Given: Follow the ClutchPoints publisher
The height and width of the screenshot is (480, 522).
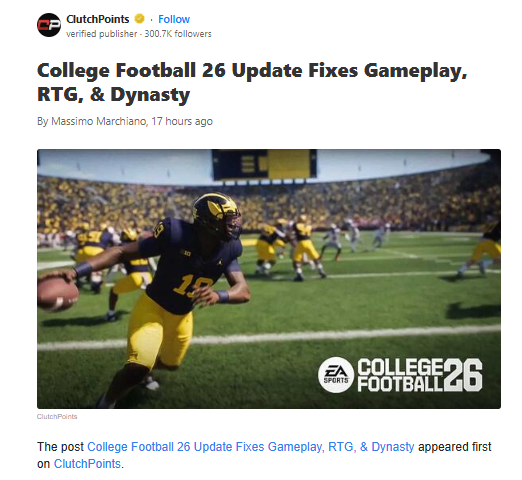Looking at the screenshot, I should [174, 19].
